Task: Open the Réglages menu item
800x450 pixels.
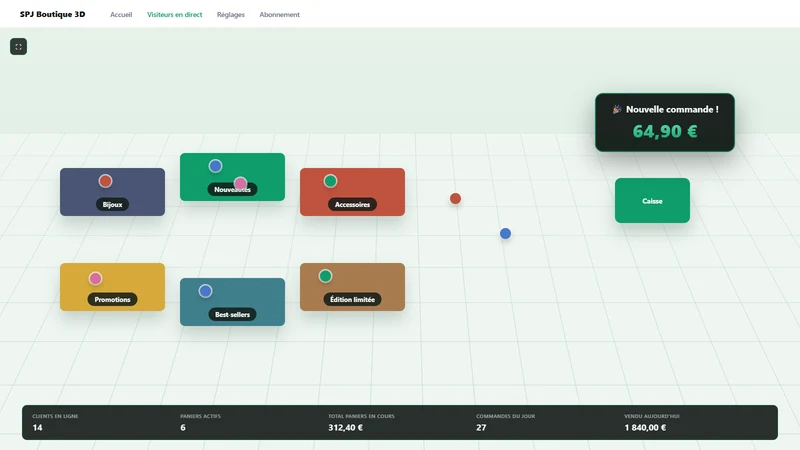Action: point(231,15)
